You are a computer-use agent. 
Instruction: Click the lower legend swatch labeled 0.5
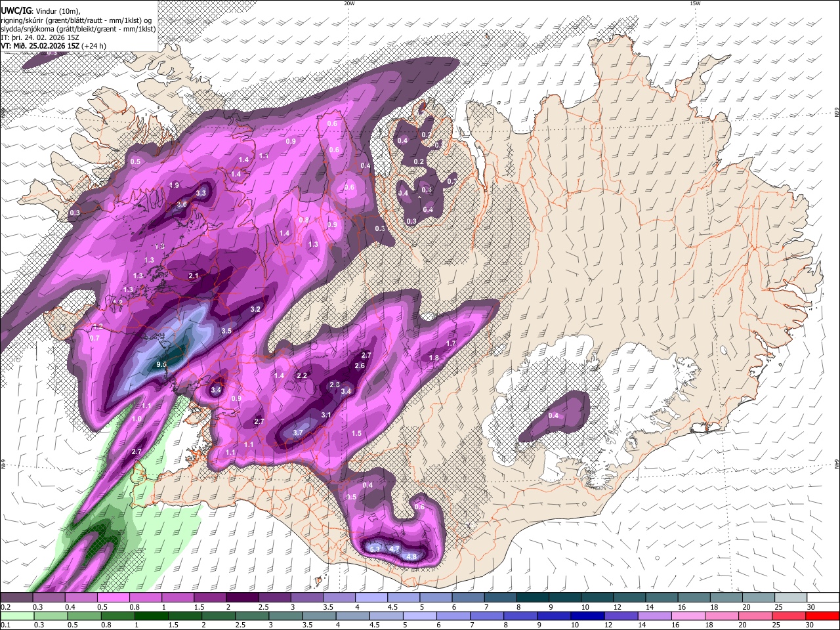tap(84, 616)
